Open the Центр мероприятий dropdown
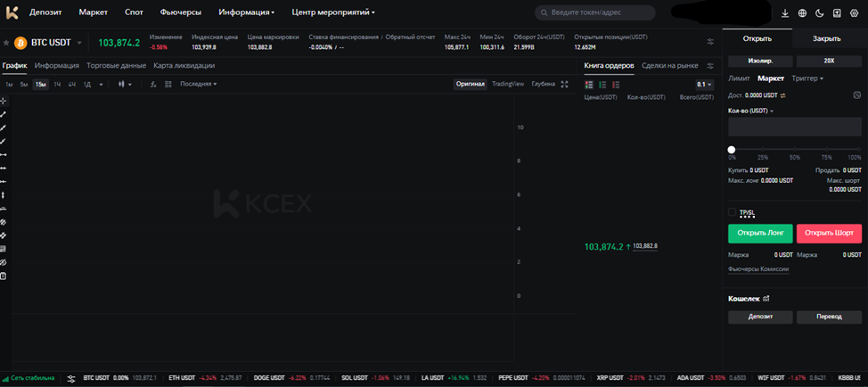This screenshot has width=868, height=387. (333, 12)
